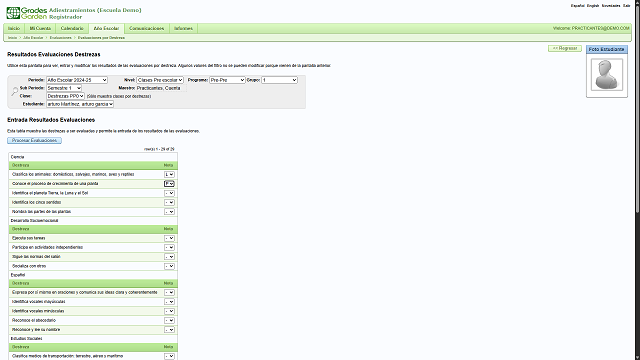Click the Foto Estudiante panel header
The height and width of the screenshot is (360, 640).
pyautogui.click(x=607, y=49)
